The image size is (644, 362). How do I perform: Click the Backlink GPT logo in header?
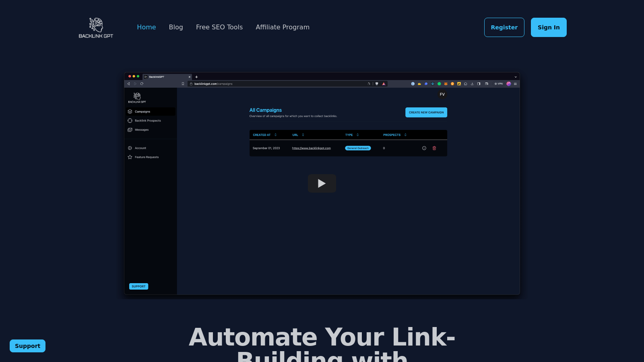(96, 27)
